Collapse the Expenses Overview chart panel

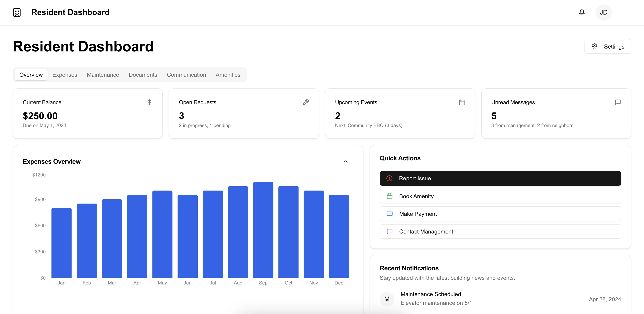pyautogui.click(x=345, y=161)
